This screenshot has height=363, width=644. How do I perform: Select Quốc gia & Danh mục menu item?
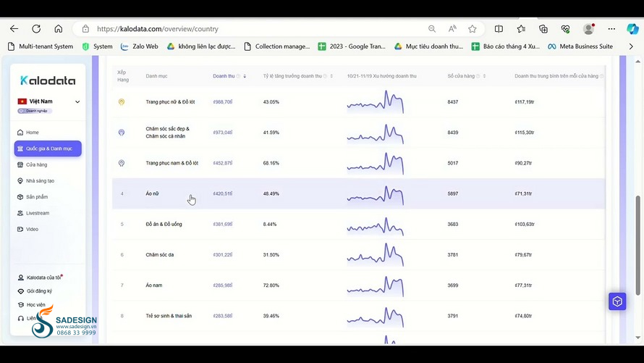coord(48,149)
